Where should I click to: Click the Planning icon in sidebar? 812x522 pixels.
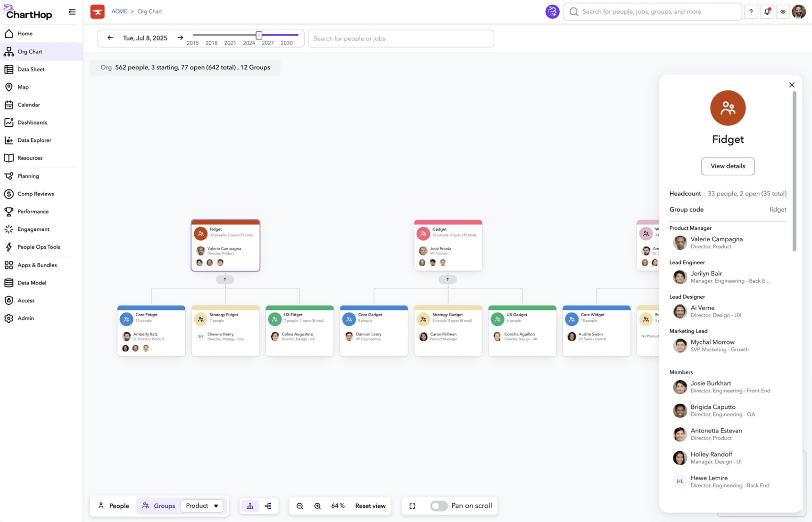[9, 176]
